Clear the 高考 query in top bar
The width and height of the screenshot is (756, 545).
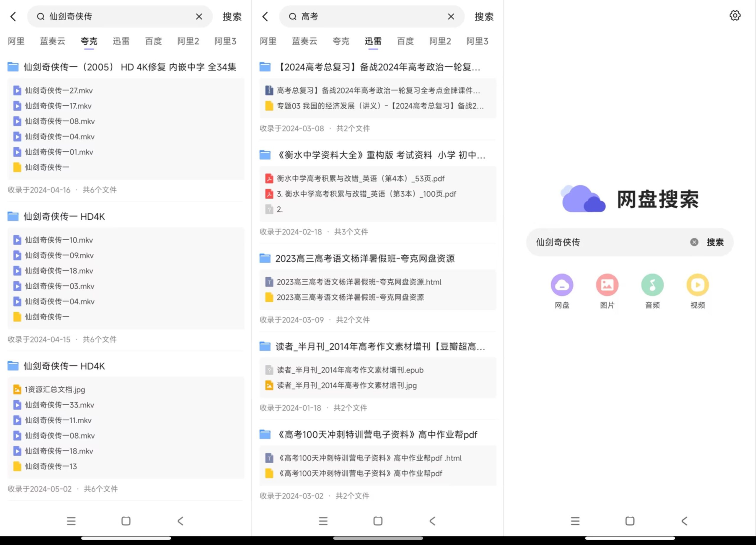point(451,16)
